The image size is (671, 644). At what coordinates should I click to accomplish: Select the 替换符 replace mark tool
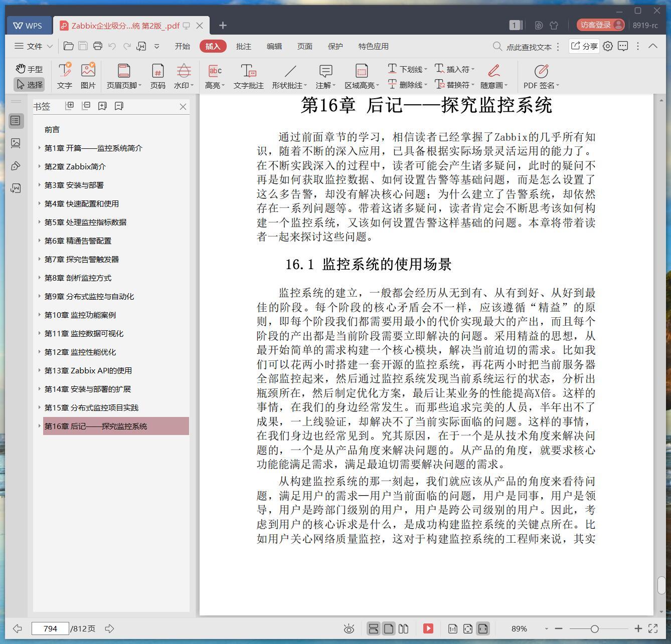point(454,85)
